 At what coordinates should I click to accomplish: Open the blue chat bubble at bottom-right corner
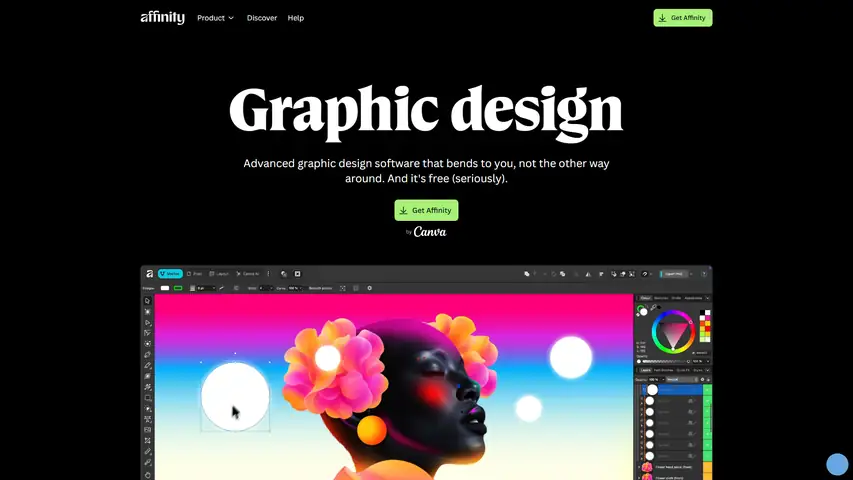click(837, 464)
